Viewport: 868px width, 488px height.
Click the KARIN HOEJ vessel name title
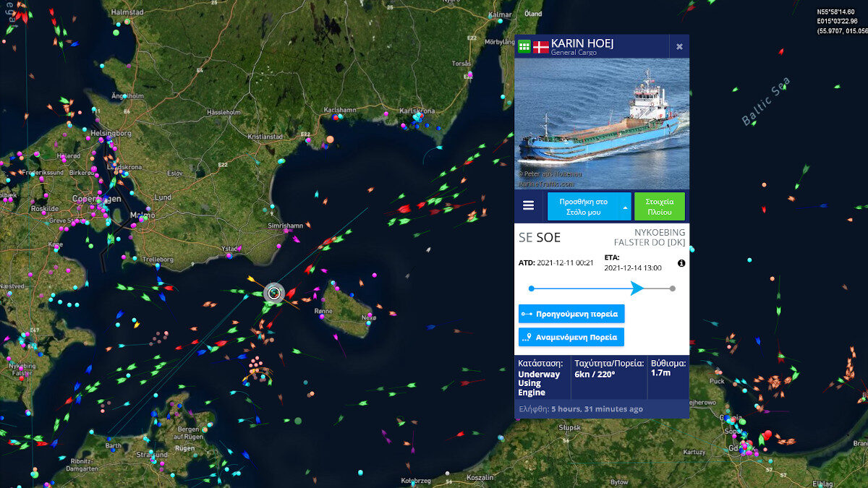[x=582, y=43]
